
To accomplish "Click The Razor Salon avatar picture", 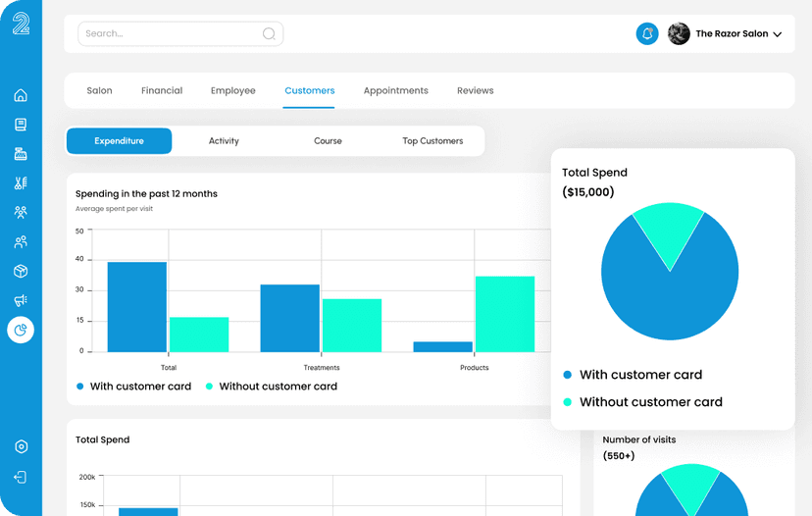I will click(679, 33).
